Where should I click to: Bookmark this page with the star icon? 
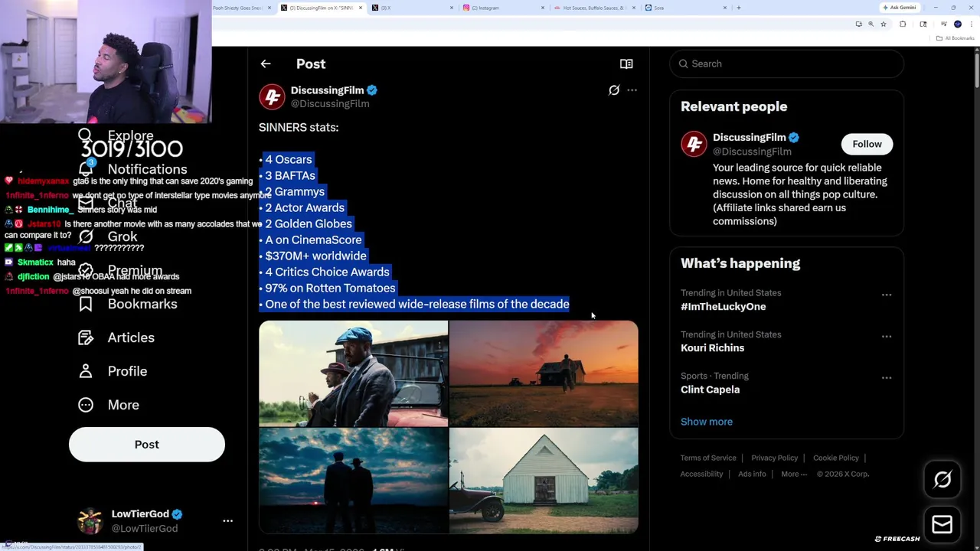(883, 24)
